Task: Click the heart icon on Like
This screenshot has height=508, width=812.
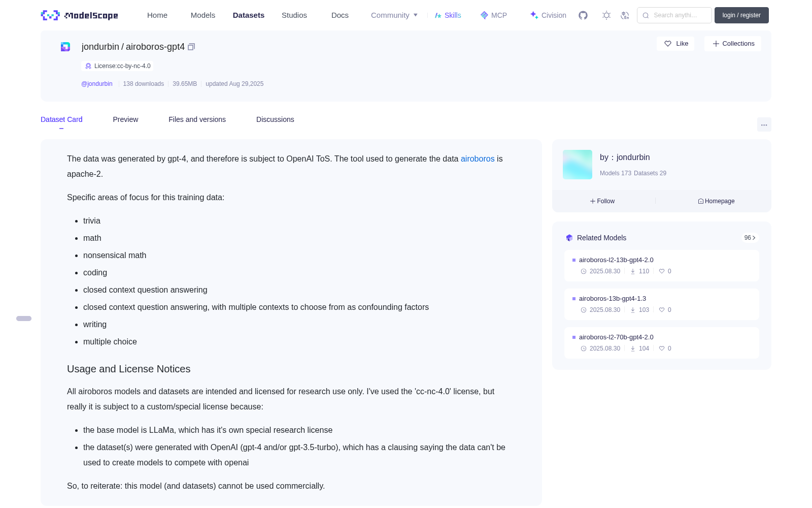Action: pyautogui.click(x=668, y=44)
